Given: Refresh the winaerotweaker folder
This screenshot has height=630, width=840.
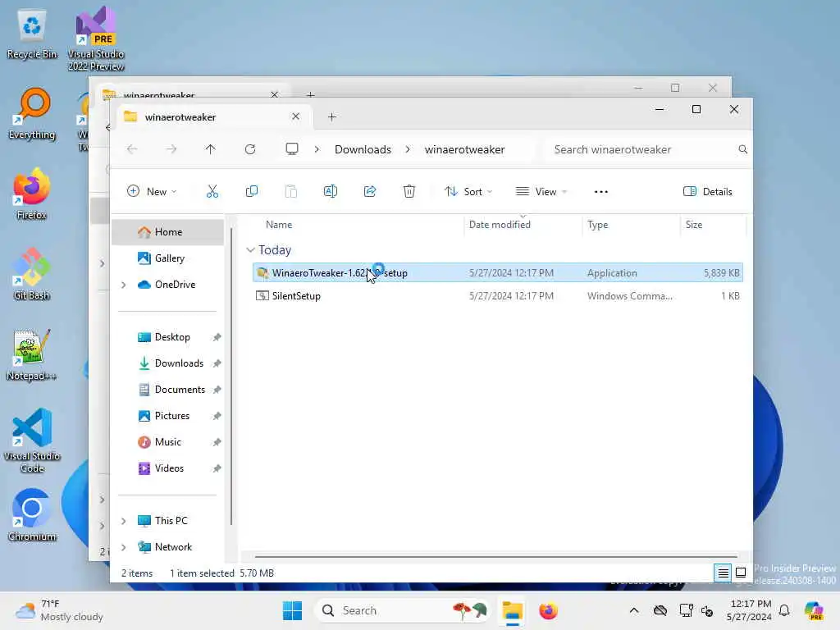Looking at the screenshot, I should pos(250,149).
